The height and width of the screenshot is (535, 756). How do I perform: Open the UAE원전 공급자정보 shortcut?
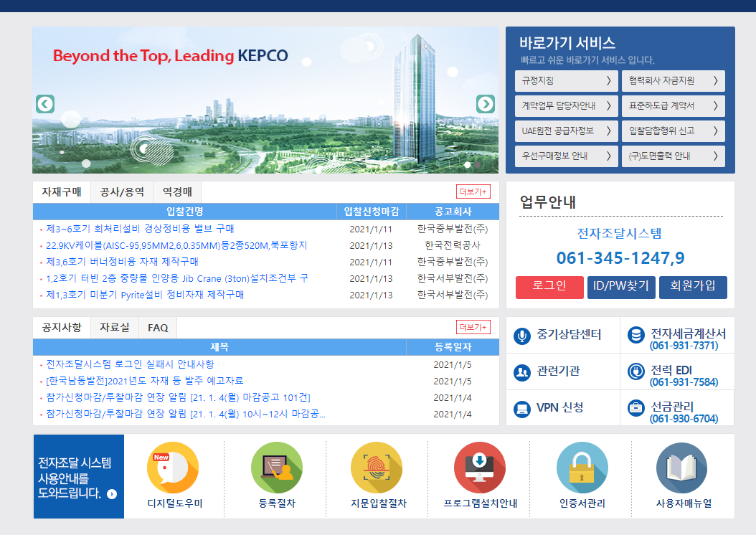(x=567, y=131)
